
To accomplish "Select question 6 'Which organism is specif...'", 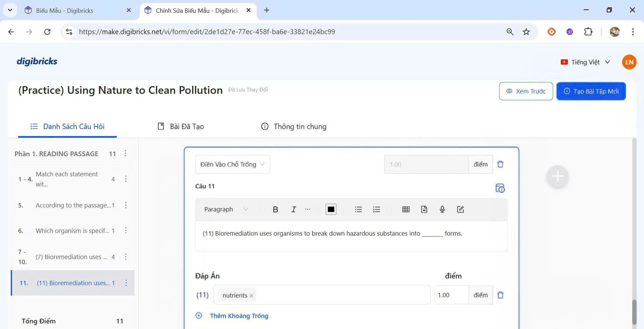I will 72,231.
